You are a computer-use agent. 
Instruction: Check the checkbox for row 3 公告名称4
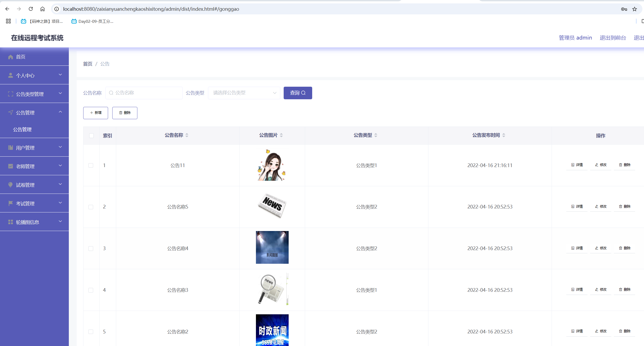click(x=91, y=249)
